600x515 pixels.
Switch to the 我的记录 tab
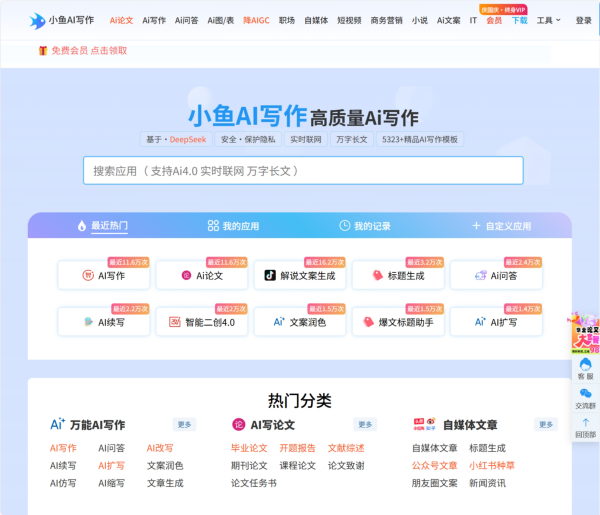(x=364, y=226)
